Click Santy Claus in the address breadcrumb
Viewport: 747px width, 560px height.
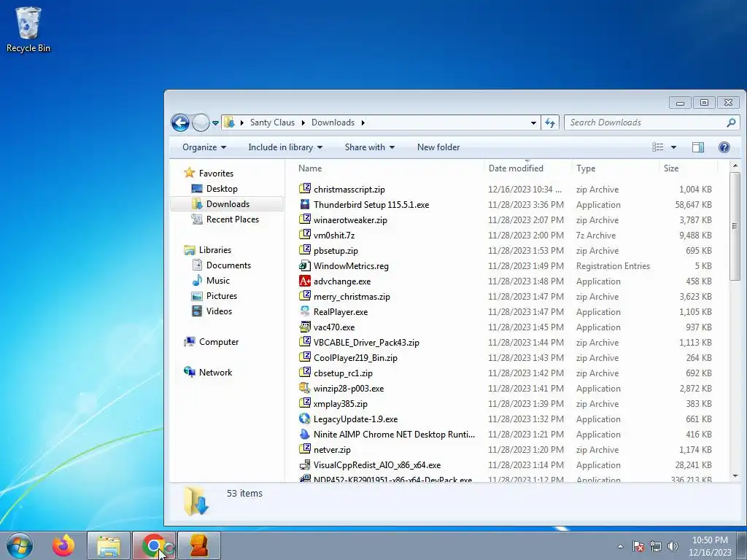point(273,122)
